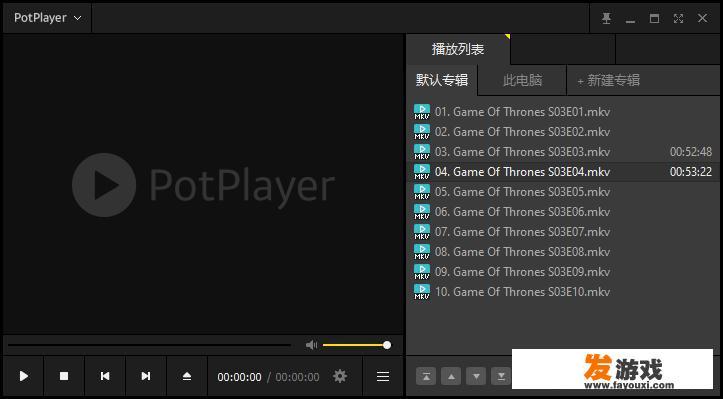
Task: Select the 默认专辑 album tab
Action: coord(442,80)
